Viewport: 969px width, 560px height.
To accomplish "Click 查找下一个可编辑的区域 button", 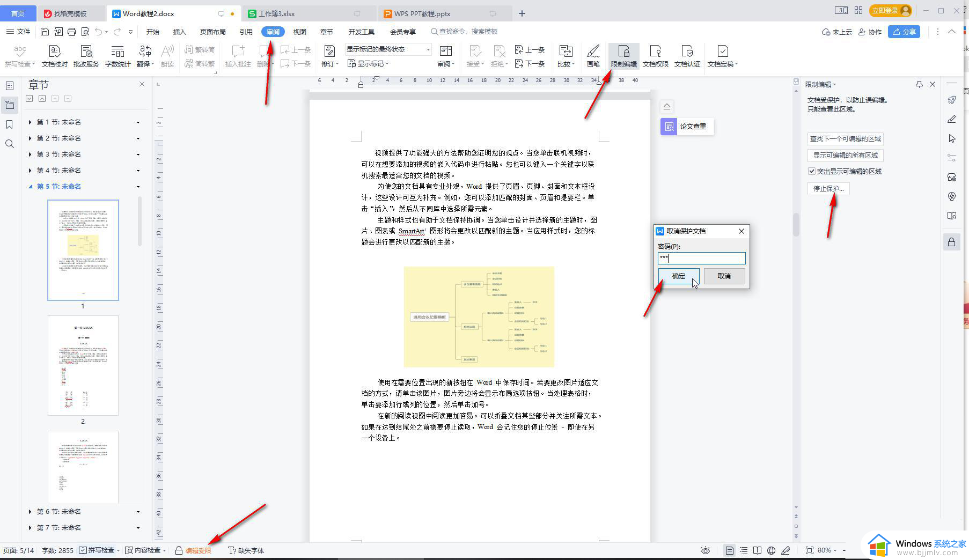I will tap(846, 139).
